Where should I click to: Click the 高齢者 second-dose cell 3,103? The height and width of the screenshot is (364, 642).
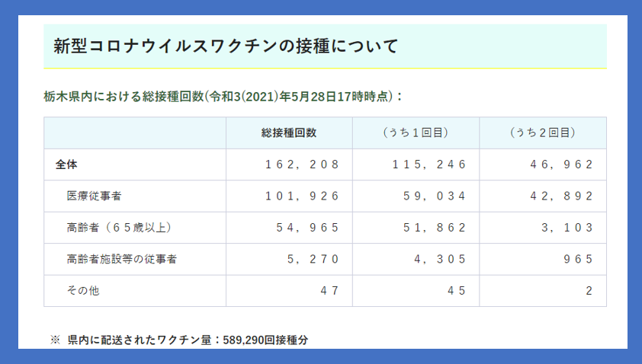pos(568,227)
